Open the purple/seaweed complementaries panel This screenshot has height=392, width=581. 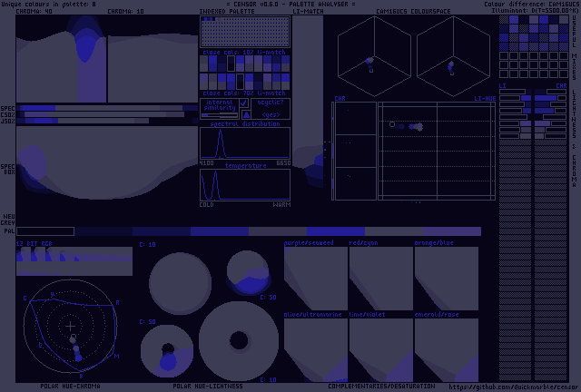point(315,279)
